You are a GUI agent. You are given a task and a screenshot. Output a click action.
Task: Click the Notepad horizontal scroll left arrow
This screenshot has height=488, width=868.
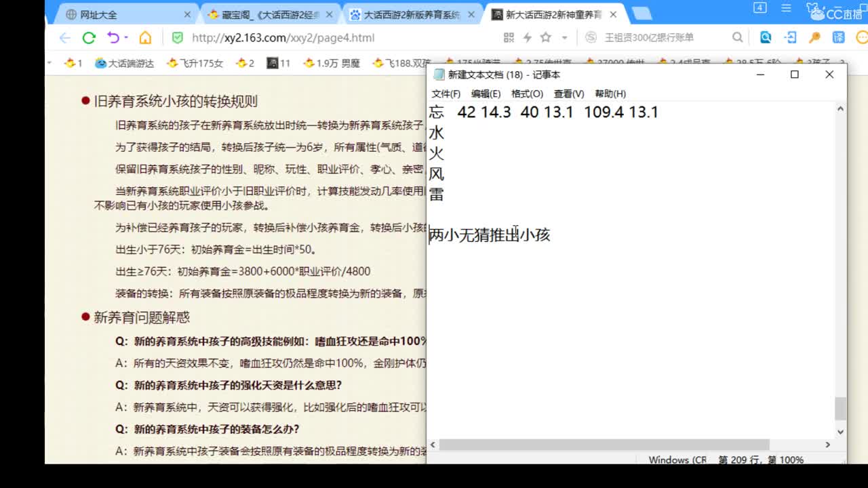coord(433,445)
